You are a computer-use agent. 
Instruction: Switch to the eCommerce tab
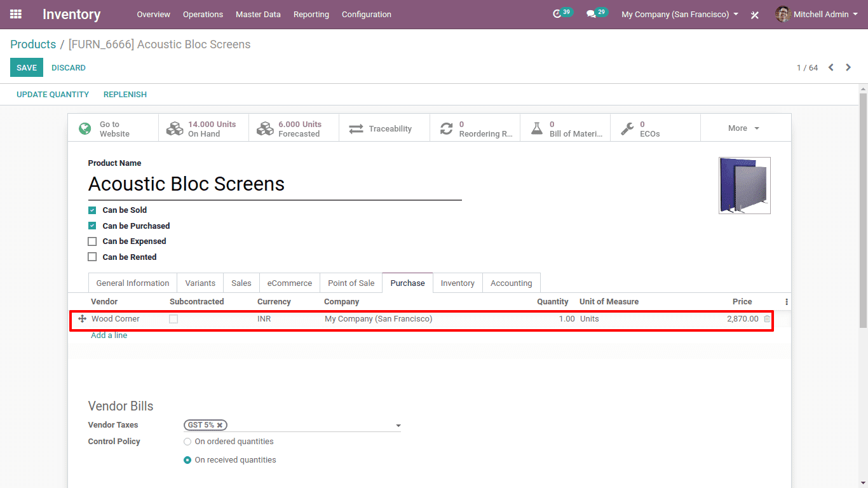[290, 283]
